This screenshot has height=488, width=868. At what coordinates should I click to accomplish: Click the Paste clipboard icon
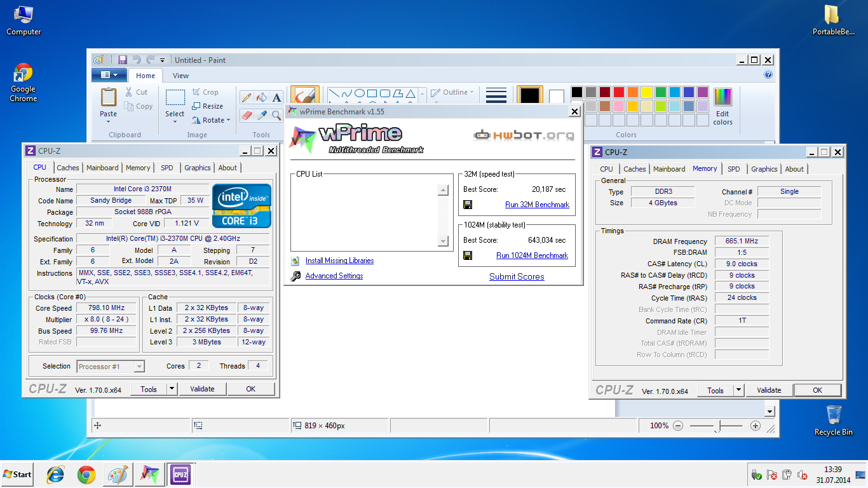coord(109,97)
